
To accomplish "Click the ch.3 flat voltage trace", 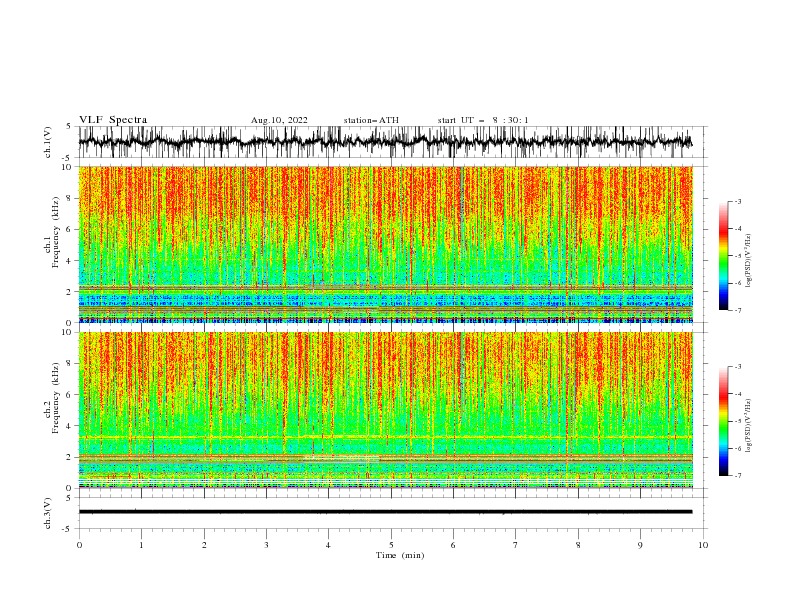I will 385,512.
